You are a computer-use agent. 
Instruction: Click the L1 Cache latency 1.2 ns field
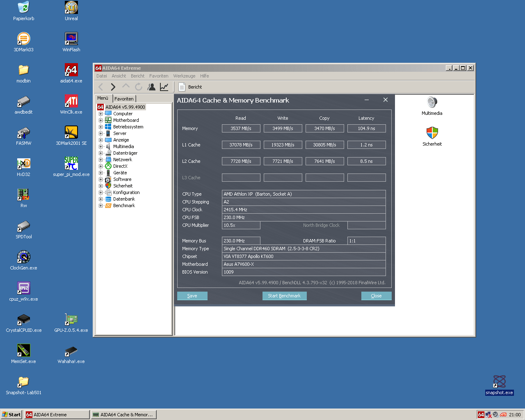(366, 145)
